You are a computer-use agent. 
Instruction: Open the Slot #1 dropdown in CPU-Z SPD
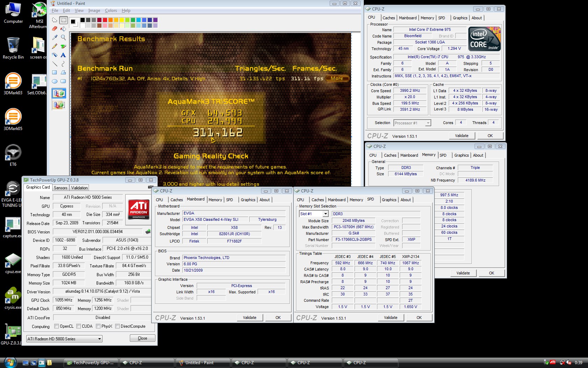pos(314,214)
